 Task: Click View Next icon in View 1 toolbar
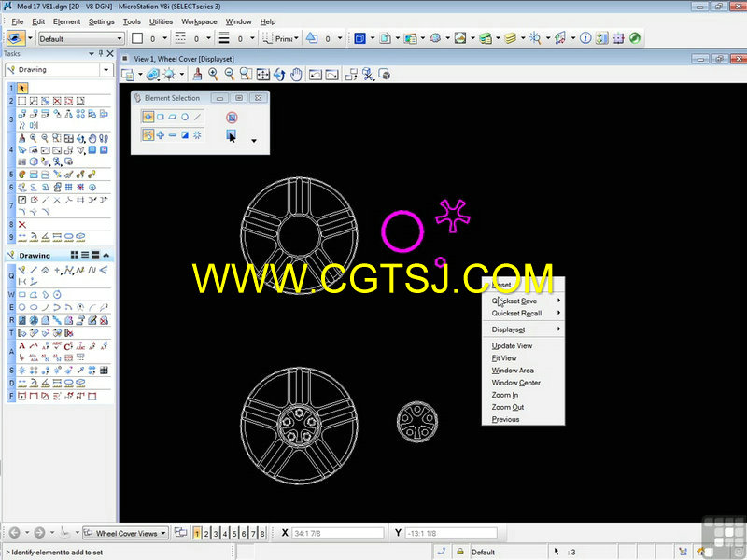(x=332, y=75)
